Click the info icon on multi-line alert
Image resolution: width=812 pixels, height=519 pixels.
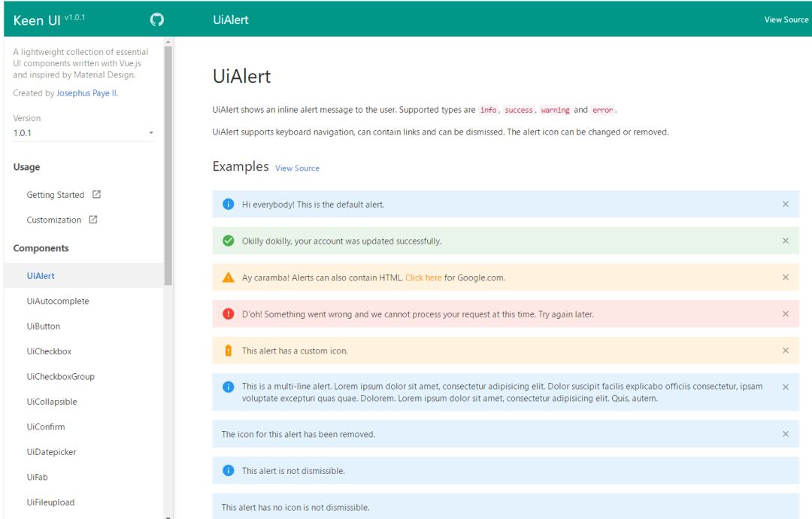click(228, 387)
